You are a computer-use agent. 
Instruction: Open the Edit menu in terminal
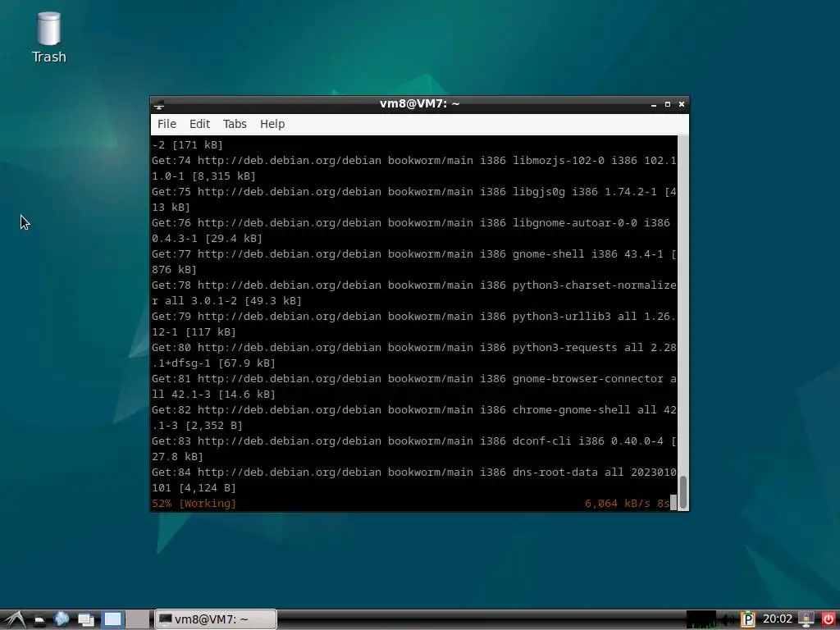200,124
